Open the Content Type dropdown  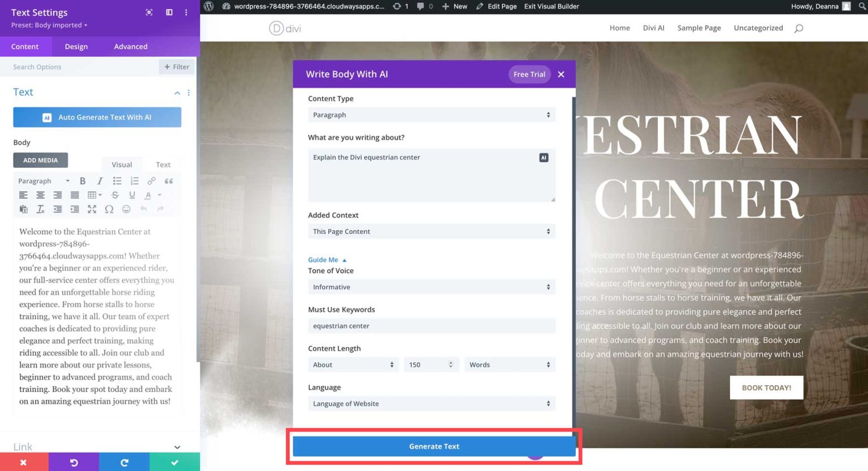tap(431, 115)
